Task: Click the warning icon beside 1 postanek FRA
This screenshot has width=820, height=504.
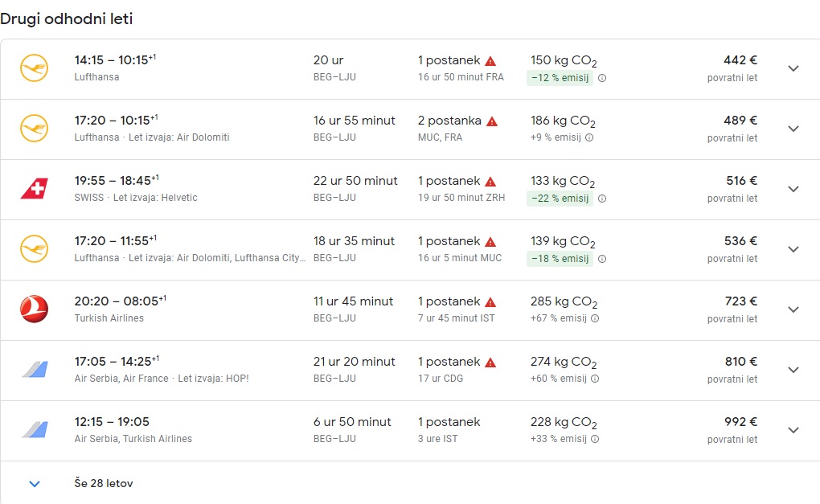Action: (490, 59)
